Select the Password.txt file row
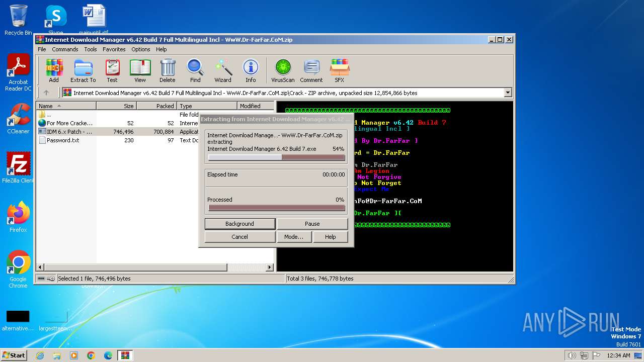The width and height of the screenshot is (644, 362). [118, 140]
